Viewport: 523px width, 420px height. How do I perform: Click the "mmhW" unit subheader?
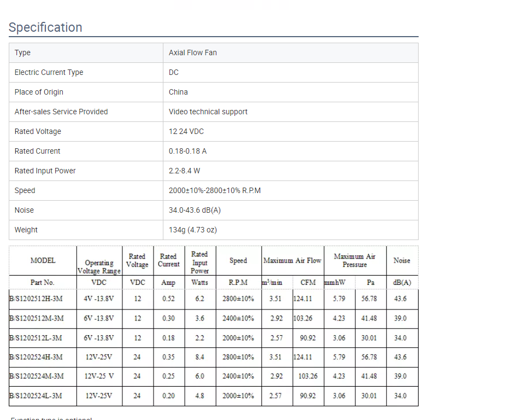coord(335,282)
